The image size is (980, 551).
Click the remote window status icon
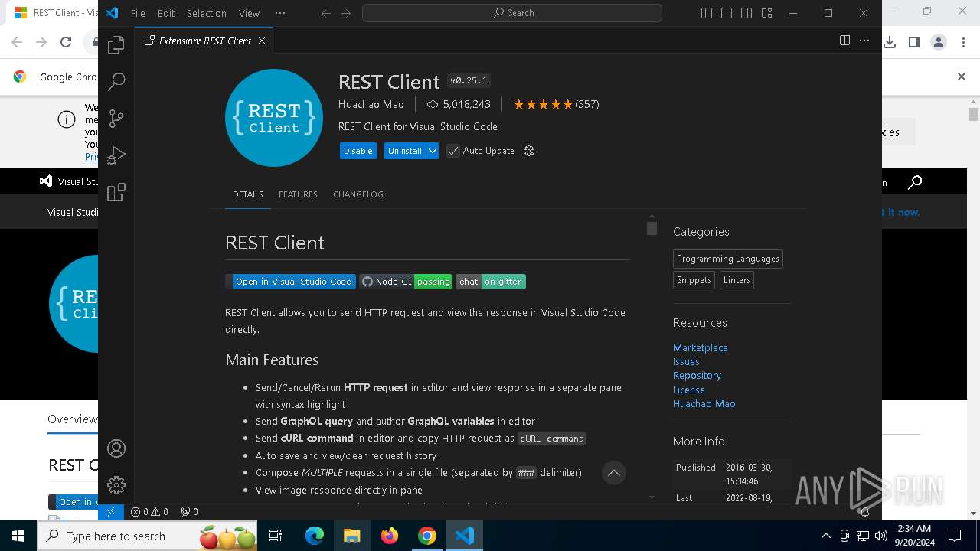[111, 512]
